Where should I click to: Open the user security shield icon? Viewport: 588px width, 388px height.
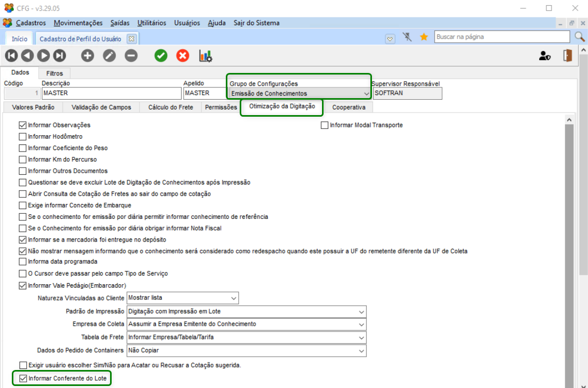click(x=544, y=56)
